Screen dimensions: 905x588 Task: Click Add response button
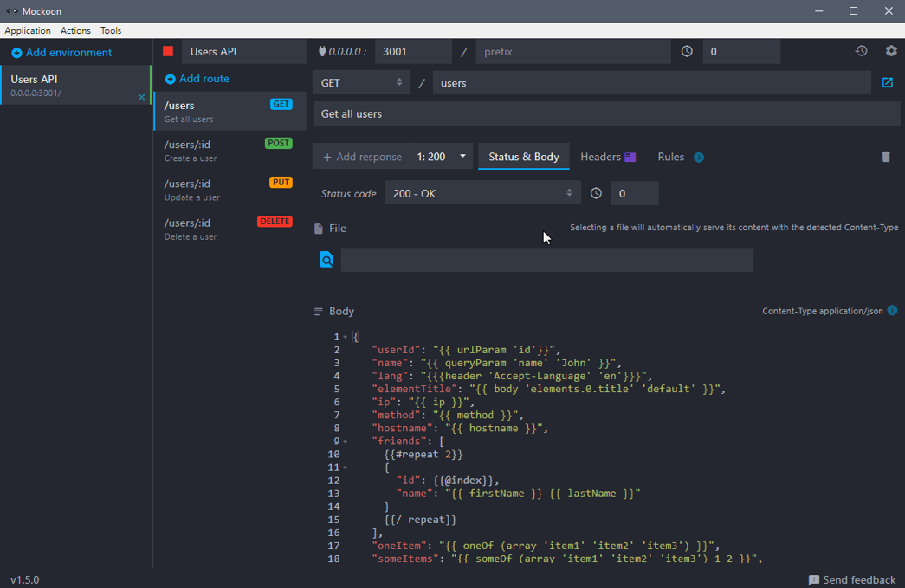click(361, 157)
